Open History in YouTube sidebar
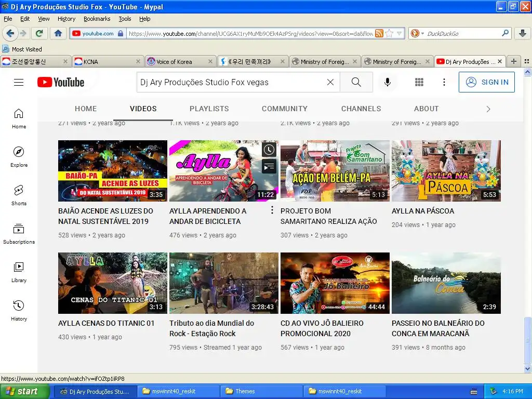 (19, 311)
